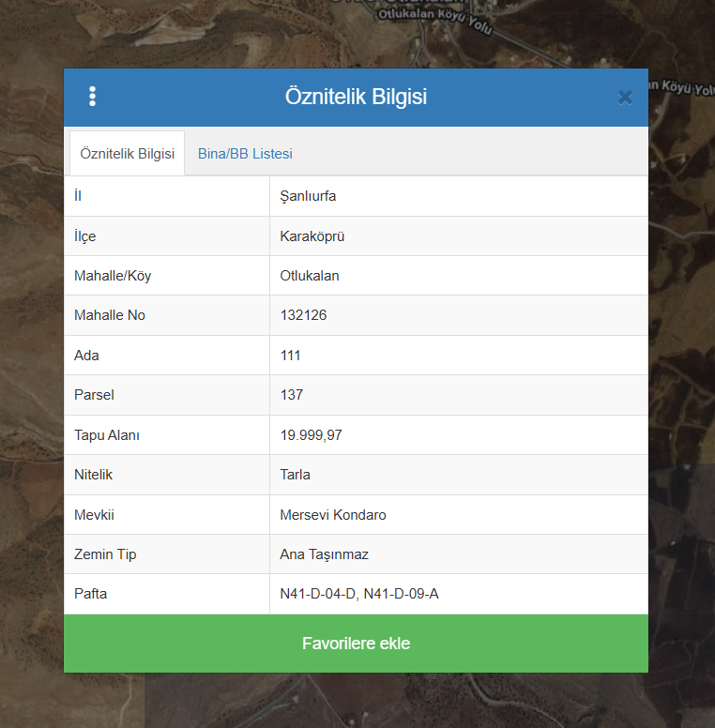This screenshot has height=728, width=715.
Task: Select the Şanlıurfa province value
Action: pyautogui.click(x=308, y=196)
